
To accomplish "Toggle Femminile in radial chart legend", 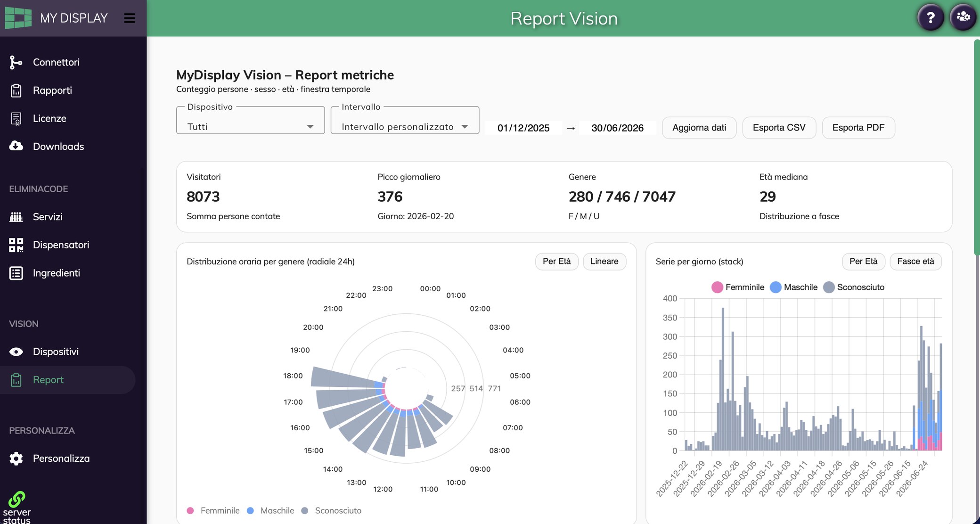I will click(213, 511).
